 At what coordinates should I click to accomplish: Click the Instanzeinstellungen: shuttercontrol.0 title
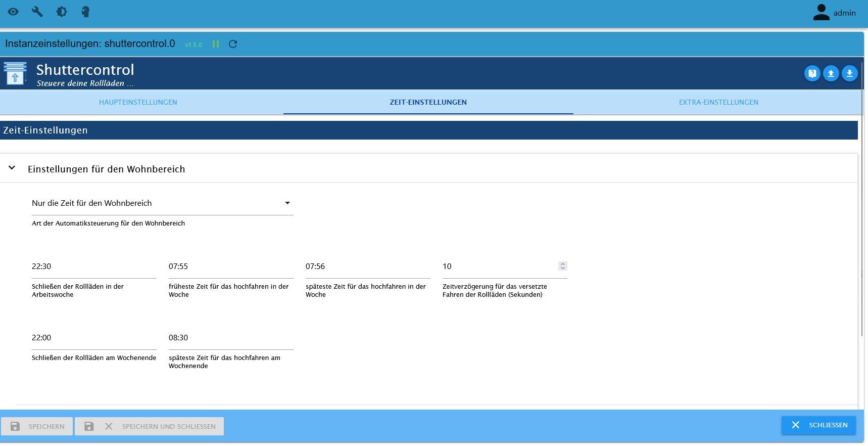pos(90,43)
